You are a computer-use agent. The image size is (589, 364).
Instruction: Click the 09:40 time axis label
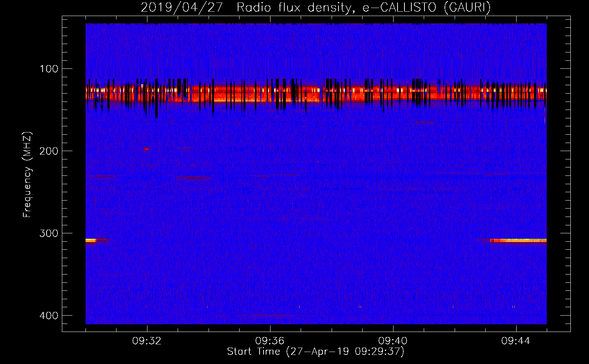coord(393,341)
